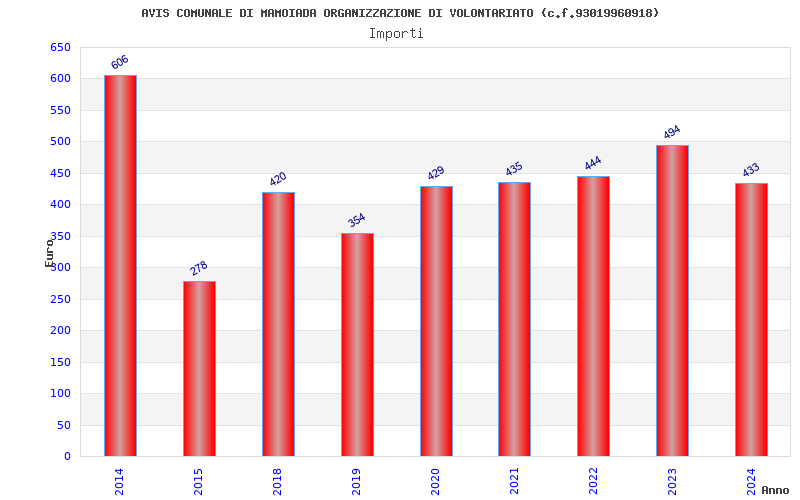
Task: Click y-axis tick label 550
Action: tap(60, 110)
